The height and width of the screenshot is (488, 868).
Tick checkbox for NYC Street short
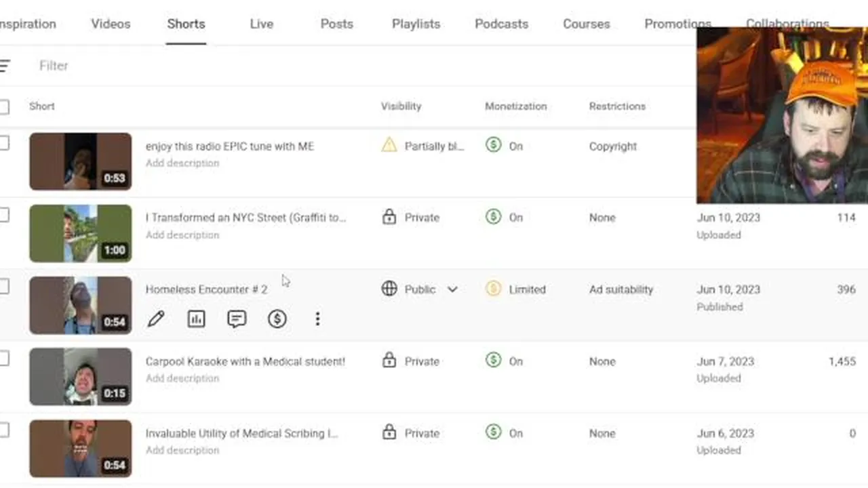[4, 216]
